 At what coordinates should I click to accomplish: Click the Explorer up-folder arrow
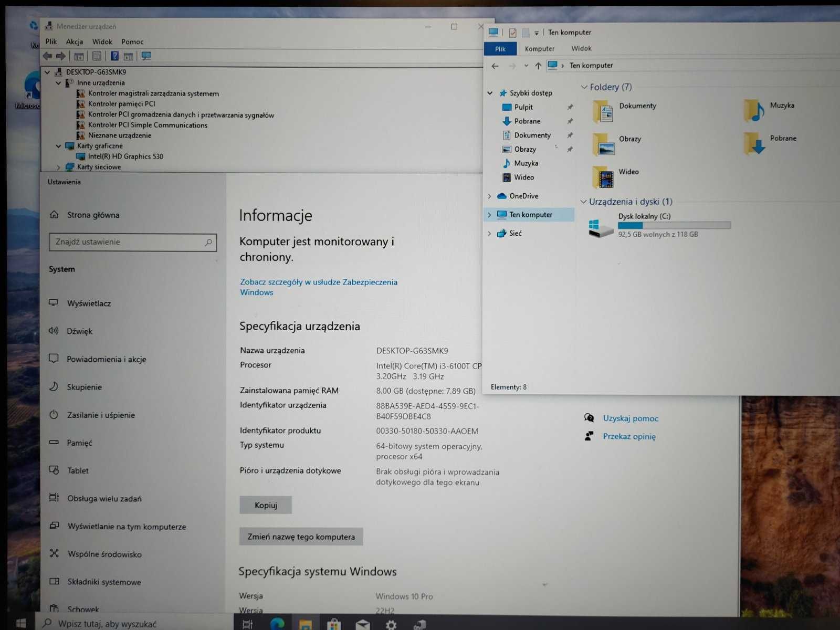point(538,66)
